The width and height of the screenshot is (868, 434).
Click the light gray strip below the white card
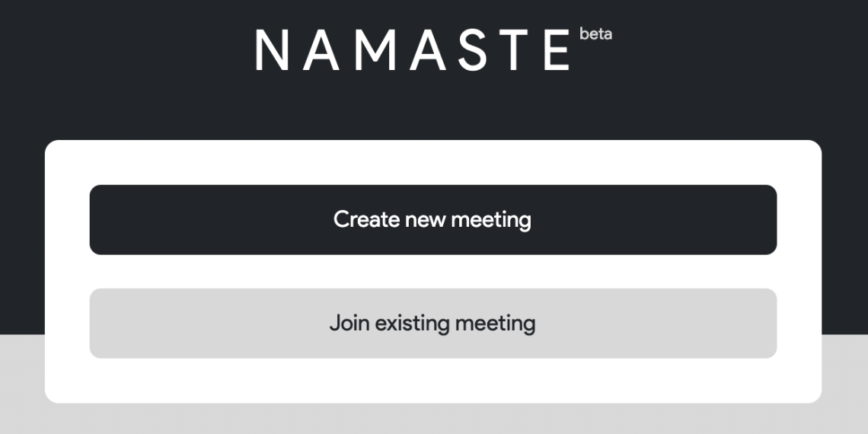432,419
